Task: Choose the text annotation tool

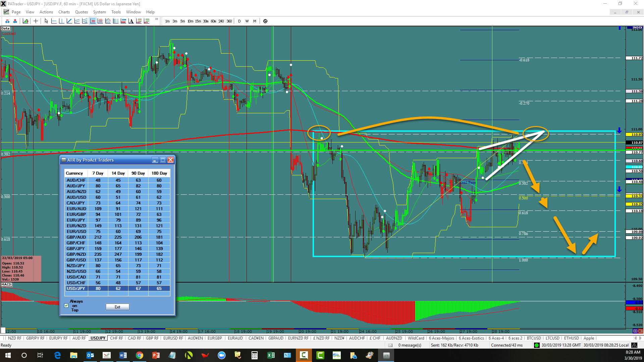Action: tap(131, 21)
